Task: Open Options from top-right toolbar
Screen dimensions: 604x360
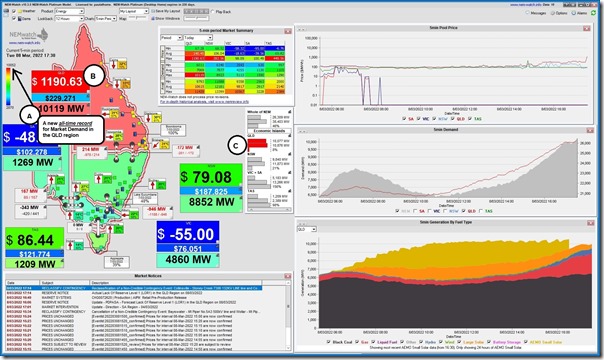Action: (x=559, y=13)
